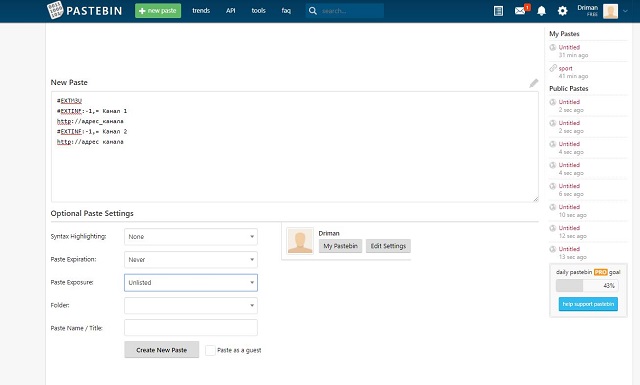640x385 pixels.
Task: Expand the user menu arrow beside avatar
Action: pos(625,11)
